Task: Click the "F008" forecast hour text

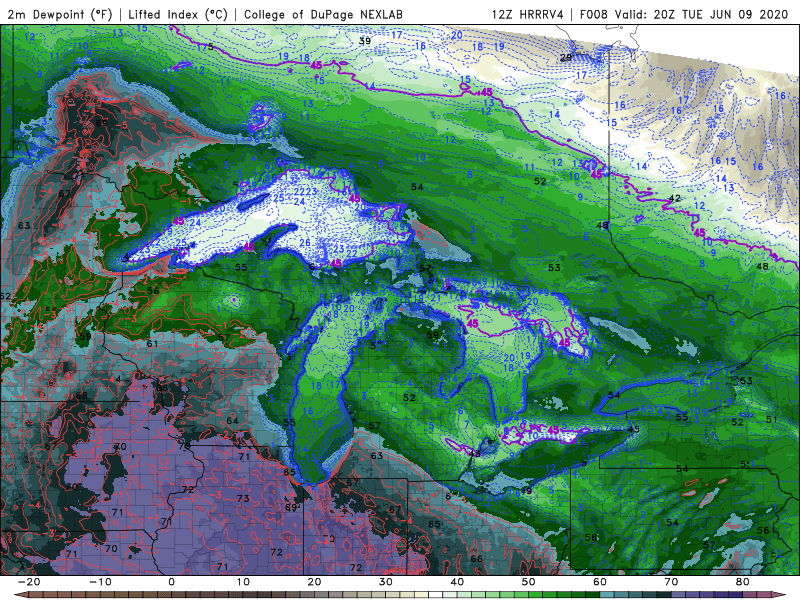Action: point(594,14)
